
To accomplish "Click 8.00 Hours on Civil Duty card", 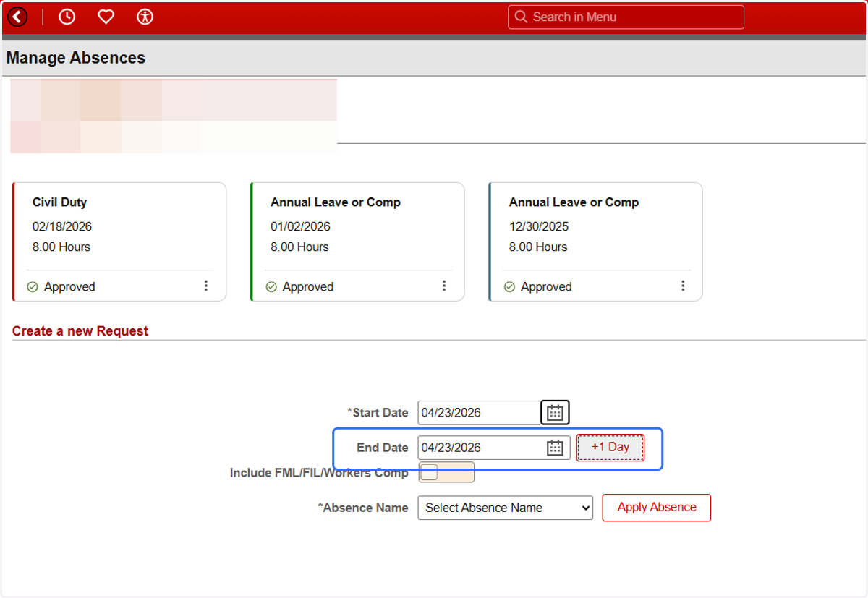I will coord(61,247).
